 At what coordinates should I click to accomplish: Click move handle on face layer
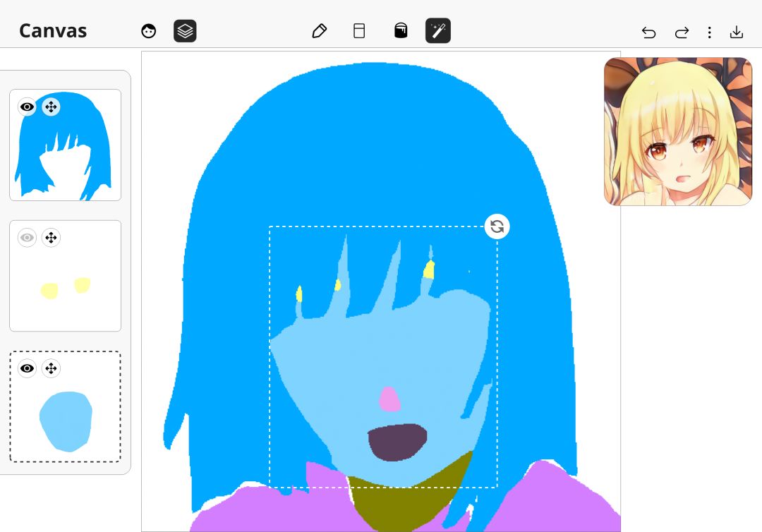pyautogui.click(x=51, y=368)
